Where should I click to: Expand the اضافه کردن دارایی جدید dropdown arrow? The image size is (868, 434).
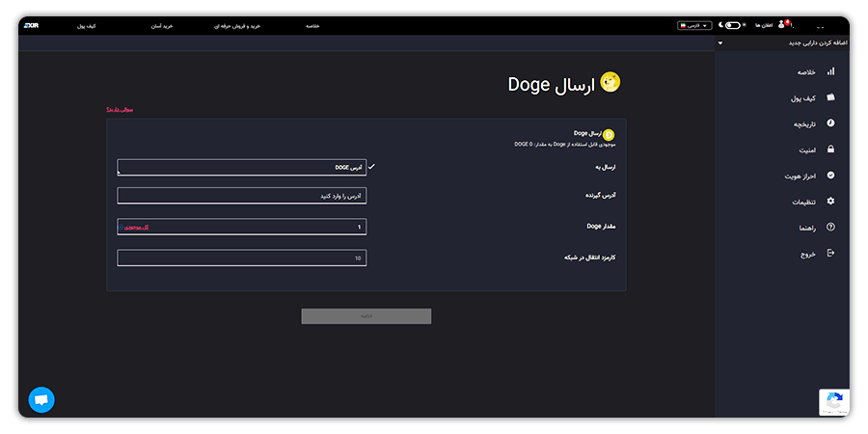(x=720, y=42)
